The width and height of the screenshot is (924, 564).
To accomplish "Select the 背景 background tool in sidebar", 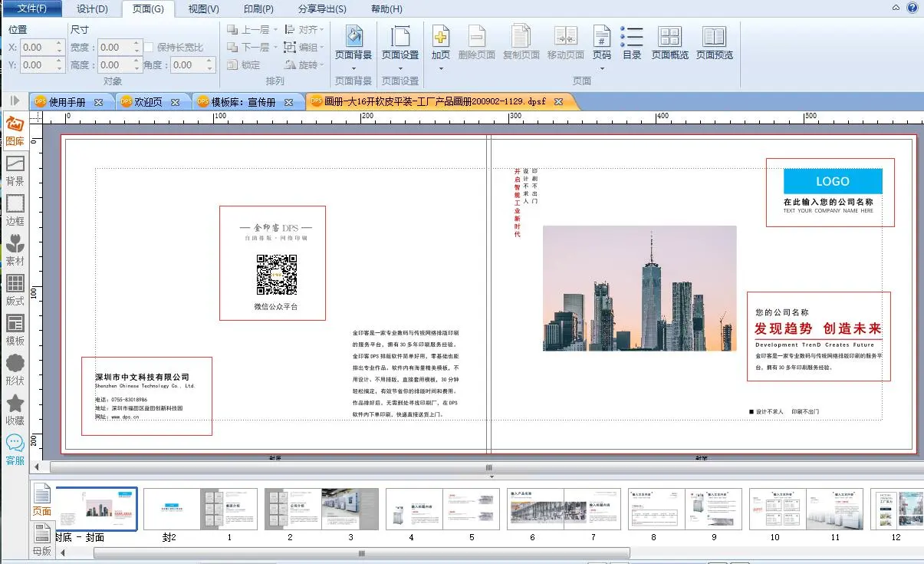I will pos(15,170).
